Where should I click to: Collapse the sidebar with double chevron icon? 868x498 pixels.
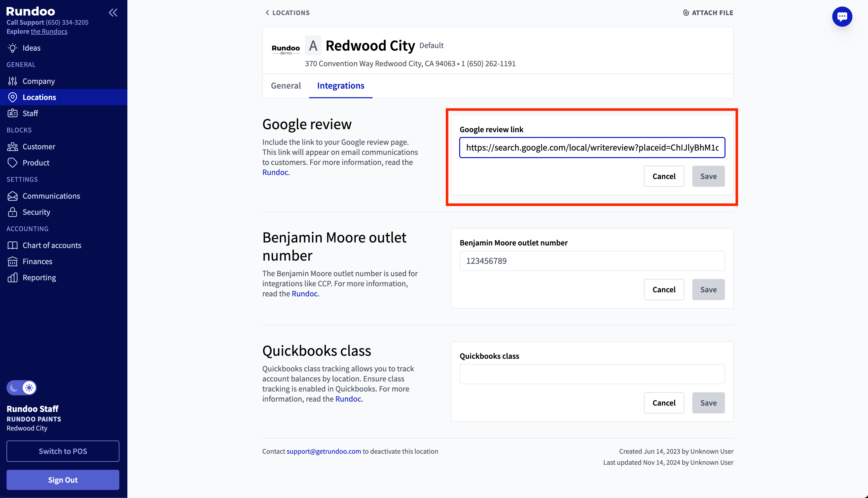pyautogui.click(x=113, y=13)
